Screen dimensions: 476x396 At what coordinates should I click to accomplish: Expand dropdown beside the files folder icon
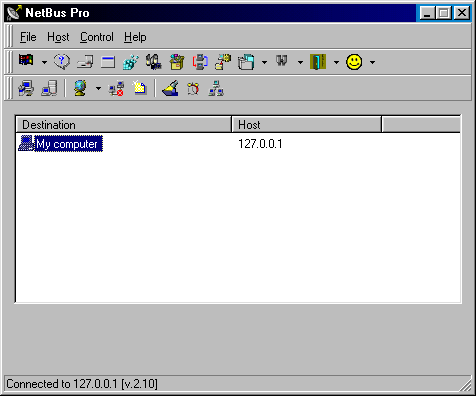click(x=264, y=62)
